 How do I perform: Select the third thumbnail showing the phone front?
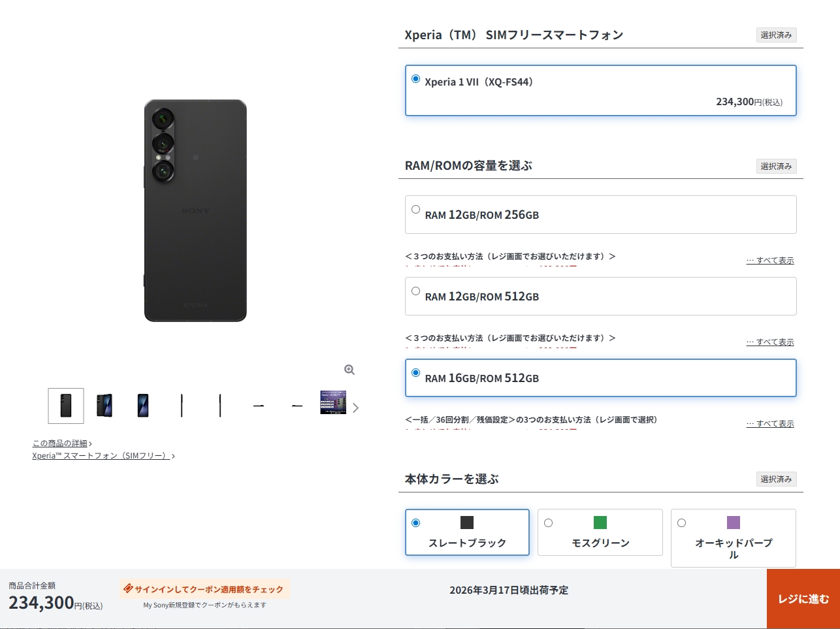pyautogui.click(x=143, y=406)
